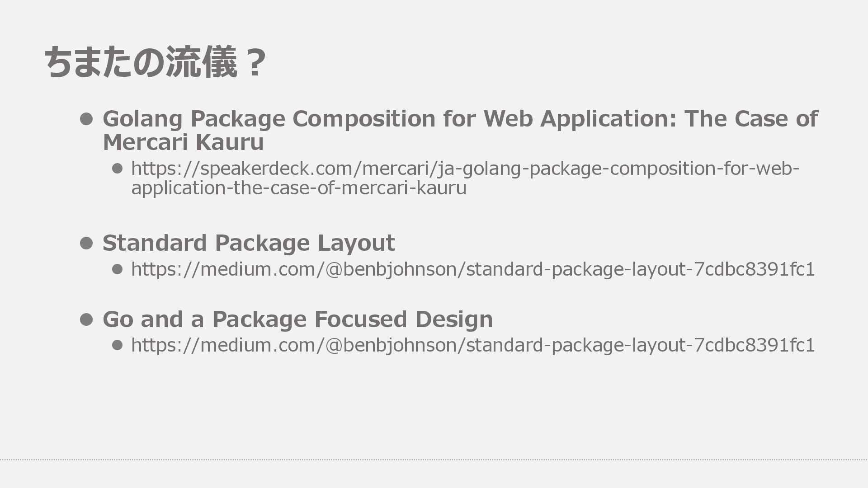868x488 pixels.
Task: Click the words Mercari Kauru in the first heading
Action: coord(183,142)
